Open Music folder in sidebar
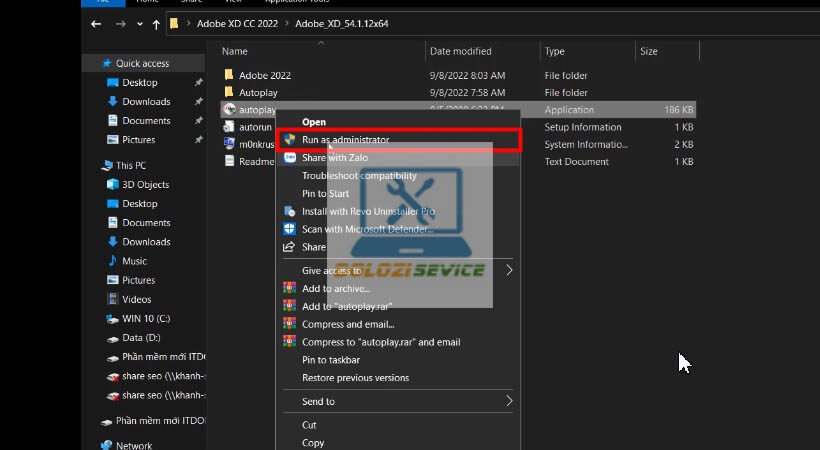The width and height of the screenshot is (820, 450). tap(134, 261)
